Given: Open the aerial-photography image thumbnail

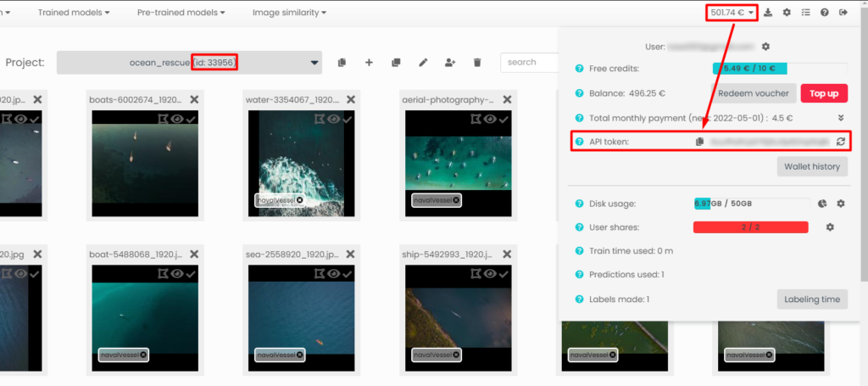Looking at the screenshot, I should pyautogui.click(x=458, y=164).
